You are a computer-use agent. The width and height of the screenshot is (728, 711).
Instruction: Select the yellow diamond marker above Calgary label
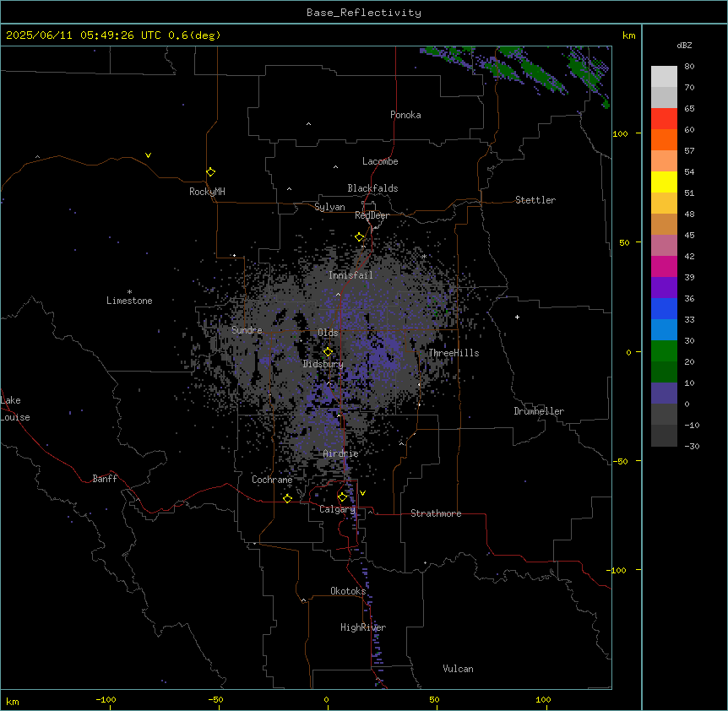(x=342, y=497)
